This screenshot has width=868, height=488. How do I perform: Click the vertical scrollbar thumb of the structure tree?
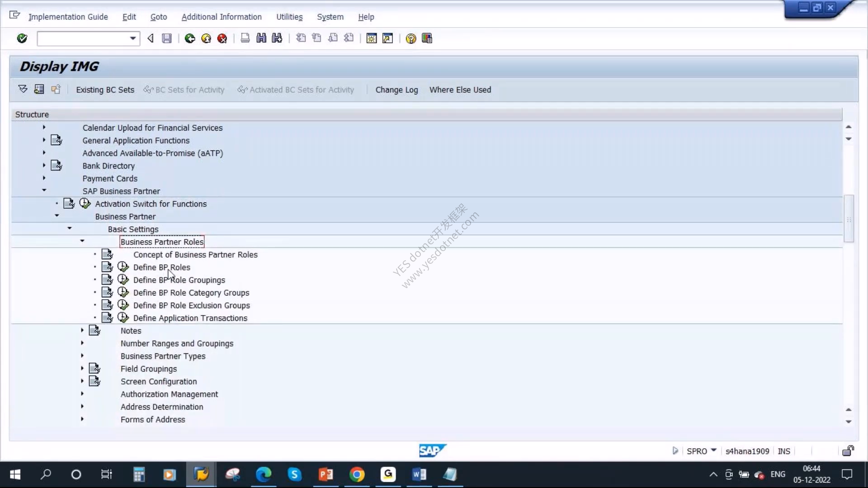(x=849, y=219)
